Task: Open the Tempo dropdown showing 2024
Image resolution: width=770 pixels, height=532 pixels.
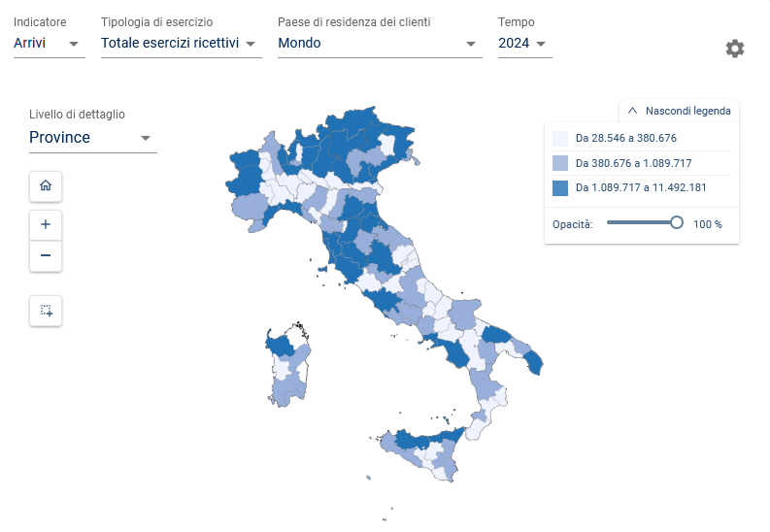Action: 524,43
